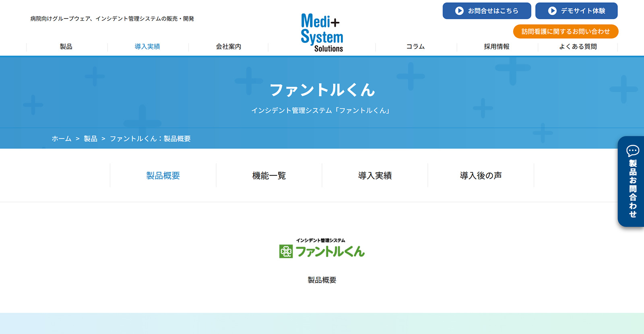Click the green ファントルくん product logo

322,248
